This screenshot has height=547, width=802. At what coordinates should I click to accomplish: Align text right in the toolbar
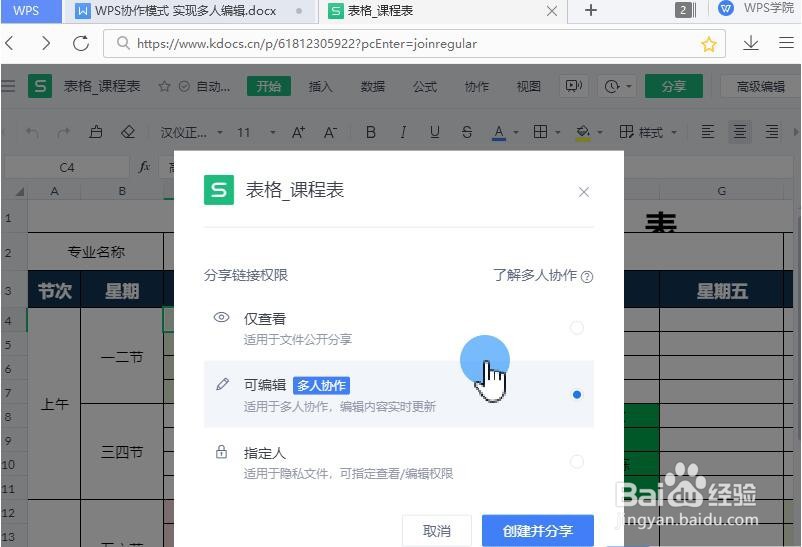pos(772,132)
